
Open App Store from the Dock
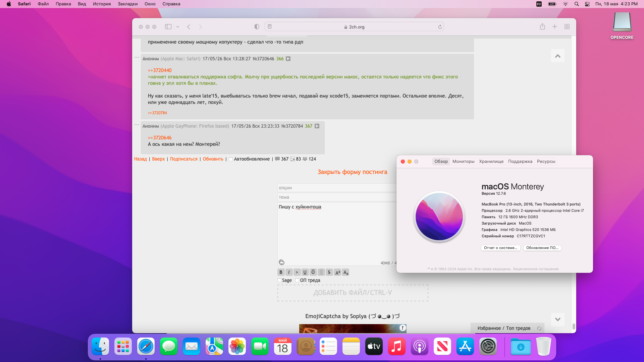(465, 347)
